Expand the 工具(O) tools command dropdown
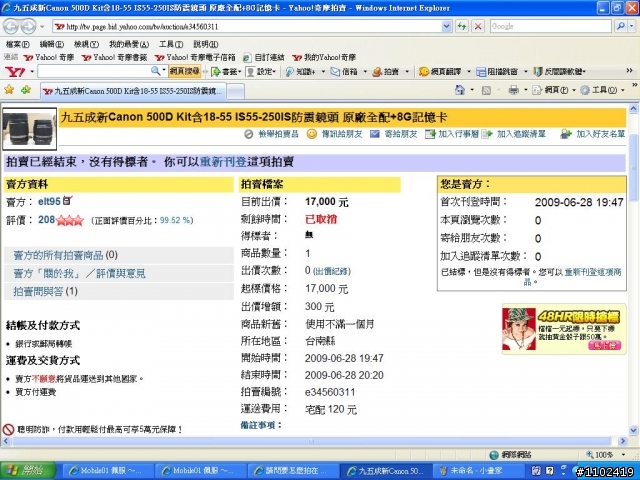The image size is (640, 480). pyautogui.click(x=623, y=90)
